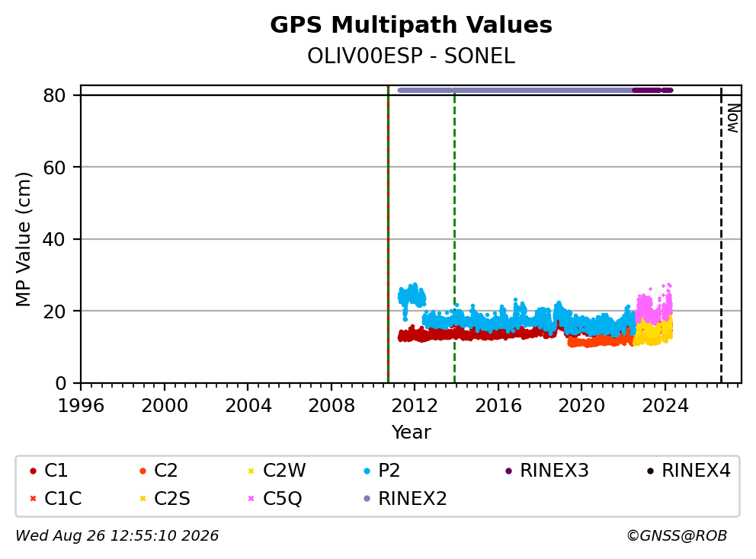Click the C2W yellow legend marker
Screen dimensions: 756x559
(251, 471)
